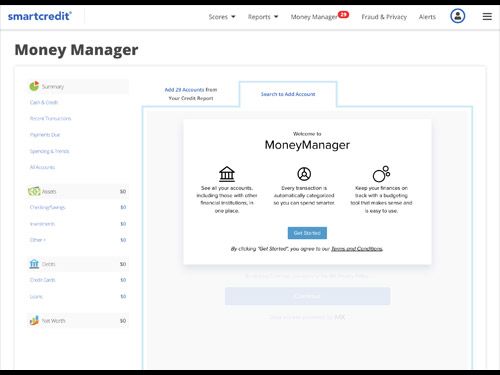
Task: Select the Assets section header
Action: point(77,191)
